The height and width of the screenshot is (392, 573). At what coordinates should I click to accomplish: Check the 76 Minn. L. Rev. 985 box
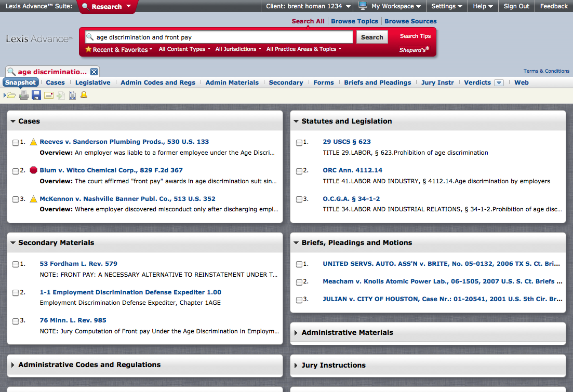coord(16,321)
